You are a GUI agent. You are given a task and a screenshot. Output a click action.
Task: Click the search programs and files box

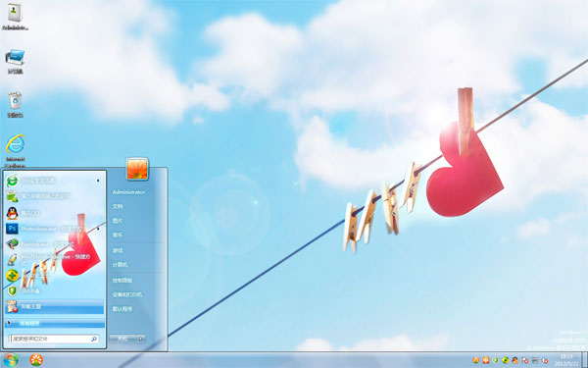(x=54, y=339)
